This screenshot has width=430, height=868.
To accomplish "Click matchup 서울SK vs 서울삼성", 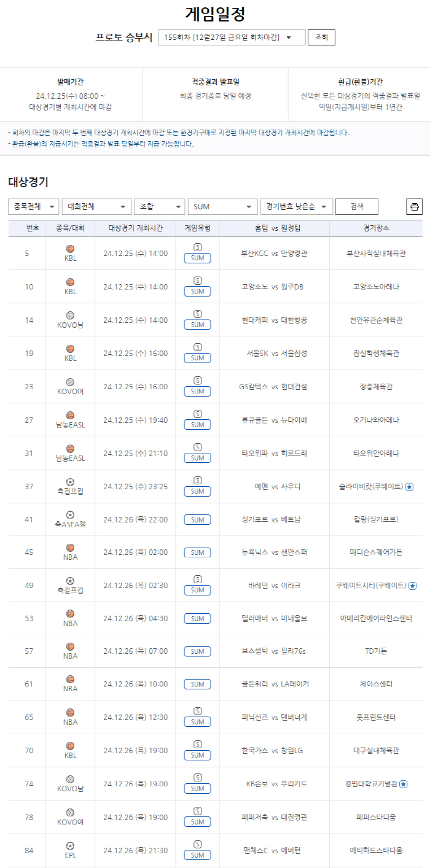I will pyautogui.click(x=276, y=353).
